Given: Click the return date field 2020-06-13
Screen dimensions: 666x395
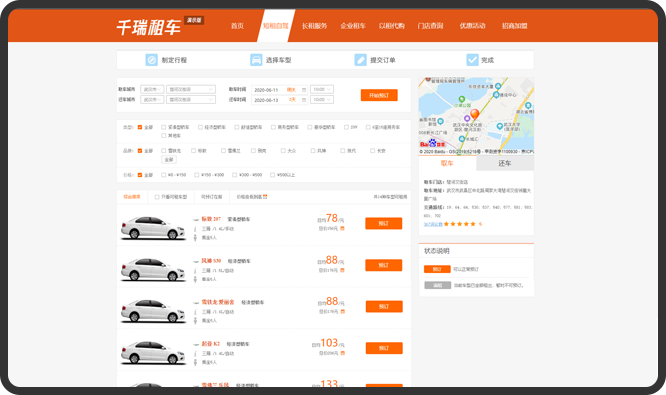Looking at the screenshot, I should pyautogui.click(x=279, y=100).
